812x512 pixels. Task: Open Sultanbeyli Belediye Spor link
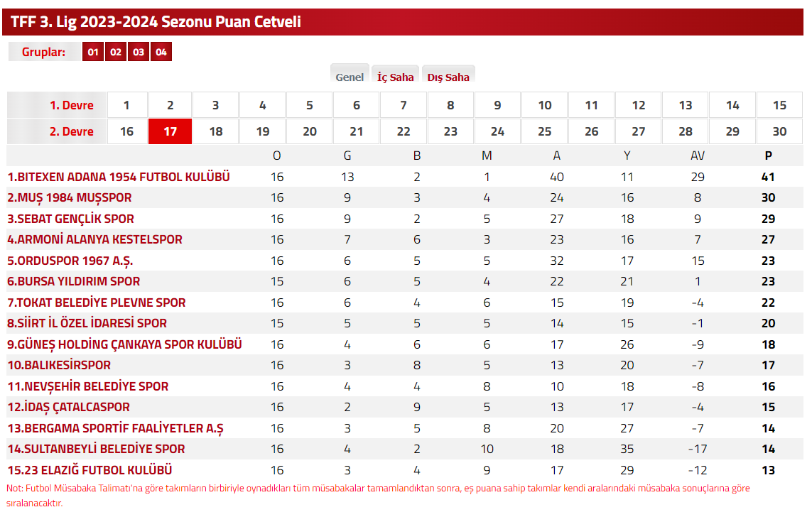pyautogui.click(x=97, y=449)
